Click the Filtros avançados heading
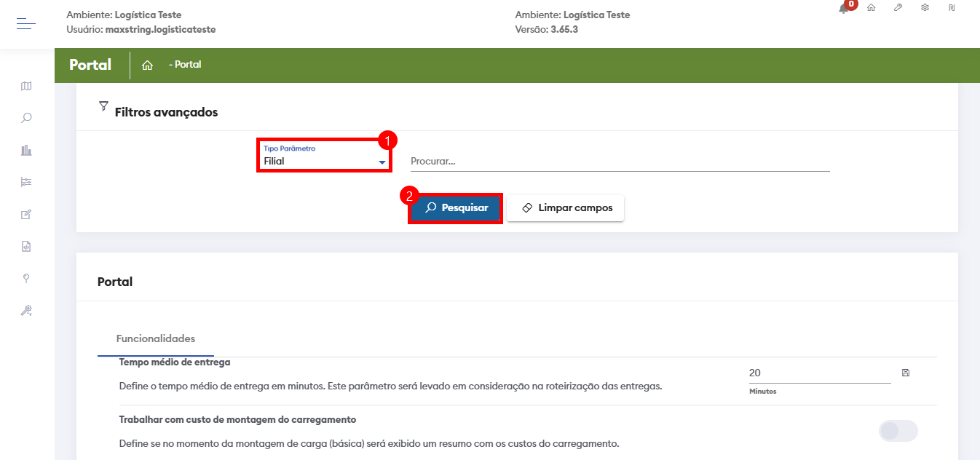 pyautogui.click(x=167, y=112)
